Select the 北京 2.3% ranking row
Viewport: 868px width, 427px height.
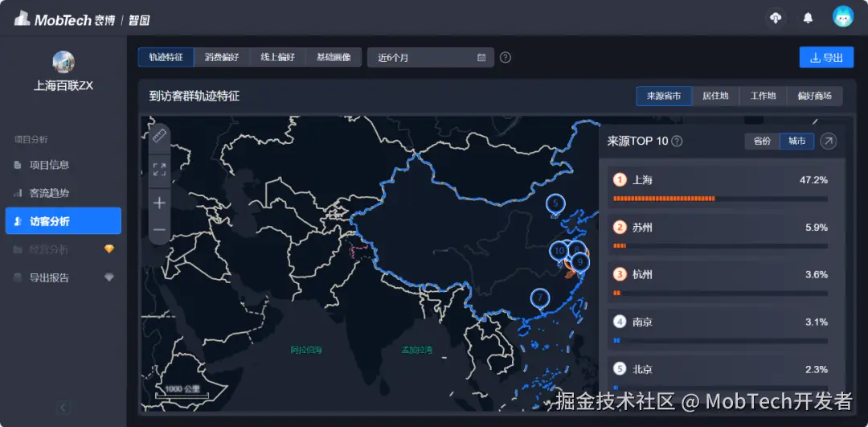click(722, 375)
